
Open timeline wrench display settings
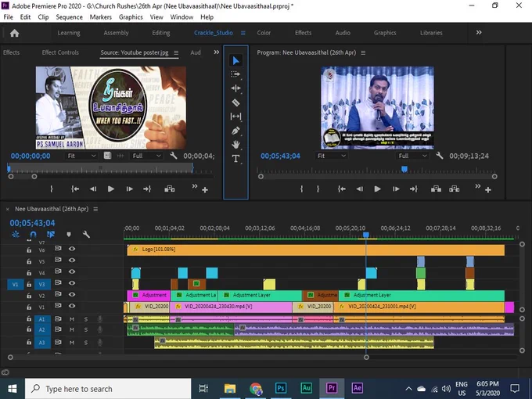click(86, 234)
